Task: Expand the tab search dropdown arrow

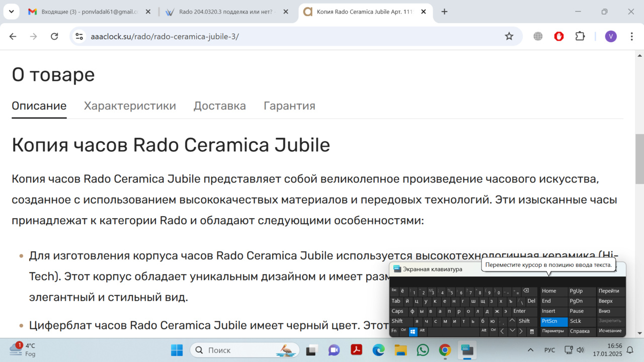Action: (x=12, y=12)
